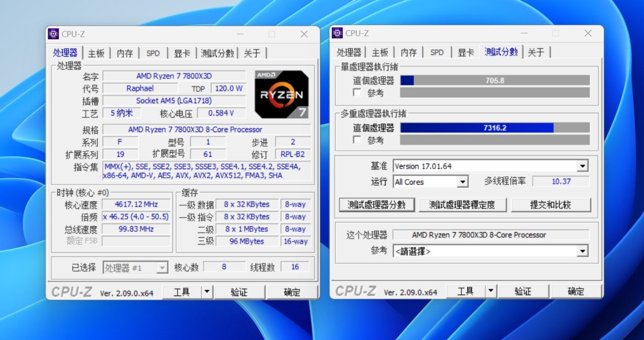Click 提交和比較 button
This screenshot has height=340, width=644.
click(x=550, y=205)
